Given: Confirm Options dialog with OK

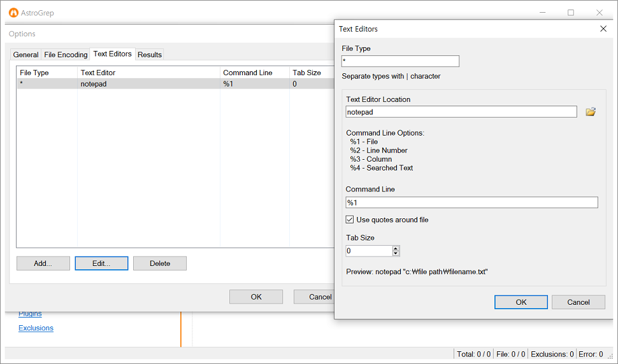Looking at the screenshot, I should click(x=256, y=297).
